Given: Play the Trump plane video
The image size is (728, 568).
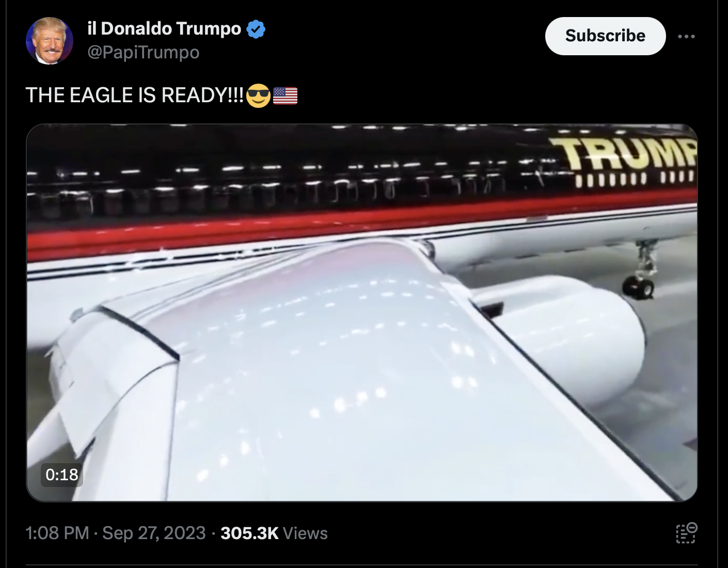Looking at the screenshot, I should pyautogui.click(x=362, y=312).
